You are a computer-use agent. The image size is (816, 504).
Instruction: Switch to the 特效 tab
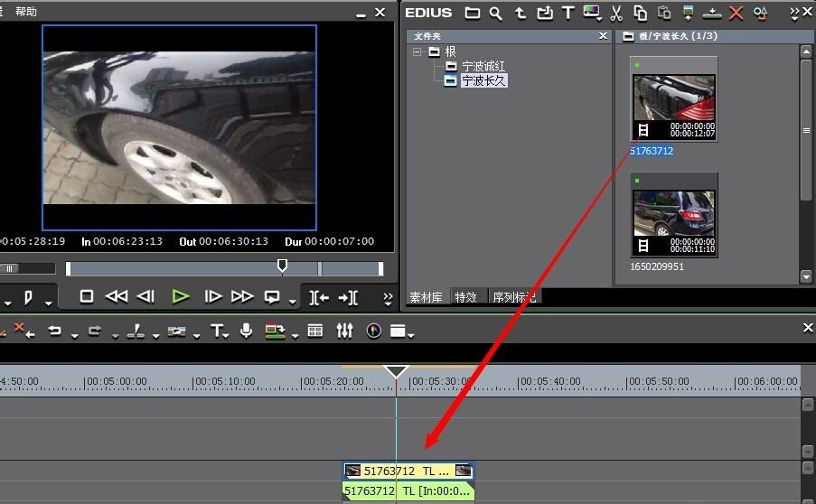[466, 297]
